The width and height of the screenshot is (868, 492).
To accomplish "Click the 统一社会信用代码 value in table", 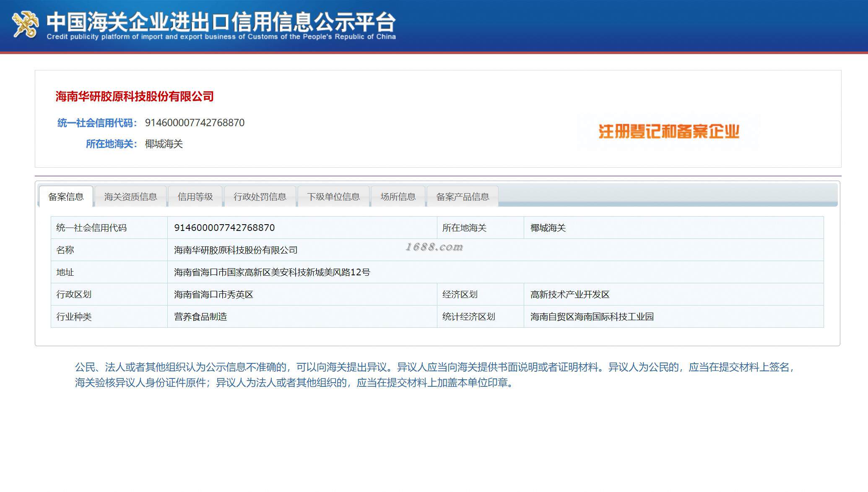I will click(x=224, y=228).
